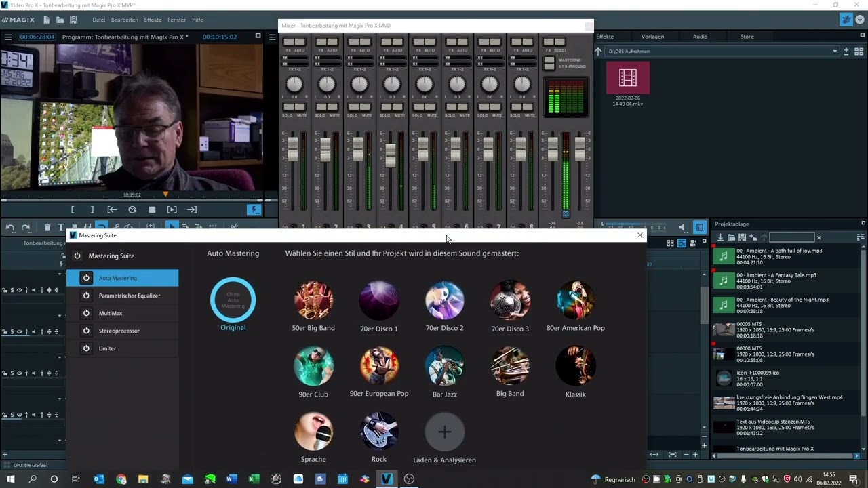Open the Hilfe menu
This screenshot has height=488, width=868.
tap(197, 20)
